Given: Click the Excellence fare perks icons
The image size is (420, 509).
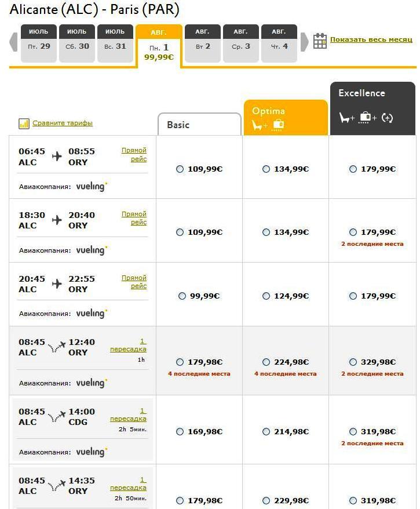Looking at the screenshot, I should tap(366, 118).
